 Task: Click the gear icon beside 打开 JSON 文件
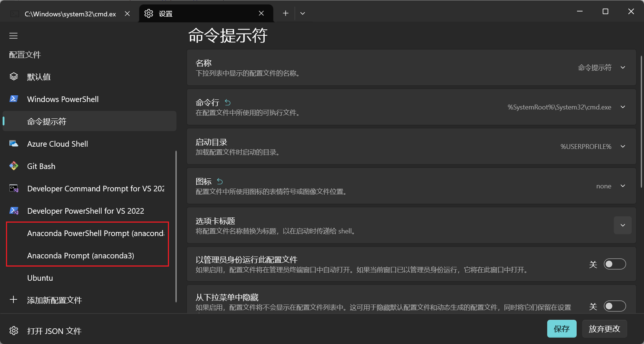pyautogui.click(x=14, y=331)
